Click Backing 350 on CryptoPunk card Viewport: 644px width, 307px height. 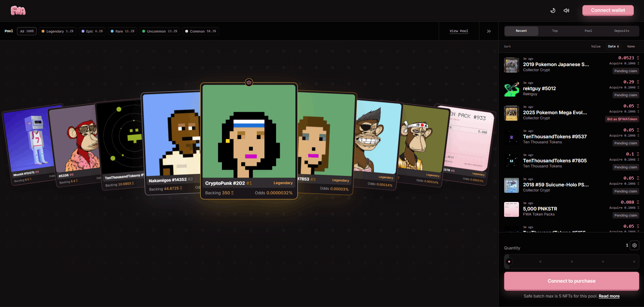(x=219, y=193)
